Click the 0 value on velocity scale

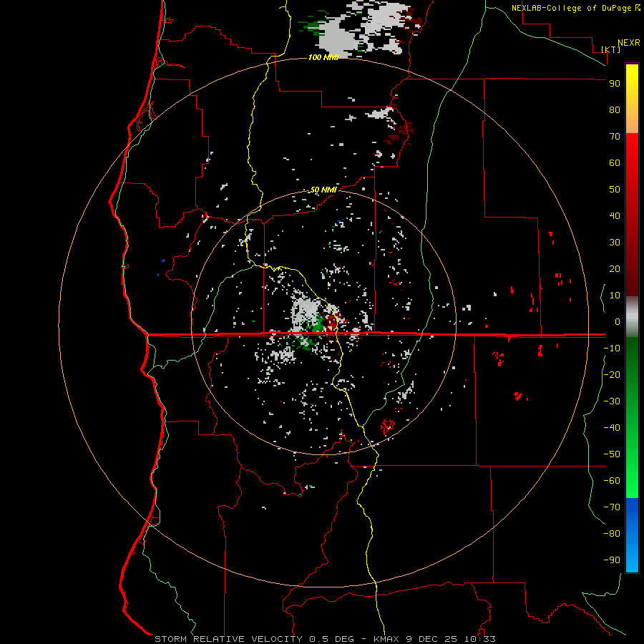pyautogui.click(x=618, y=322)
